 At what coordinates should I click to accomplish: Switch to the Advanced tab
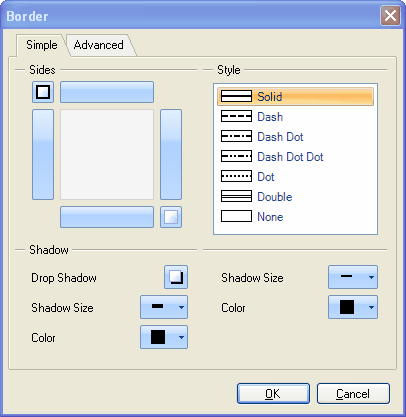pyautogui.click(x=99, y=45)
